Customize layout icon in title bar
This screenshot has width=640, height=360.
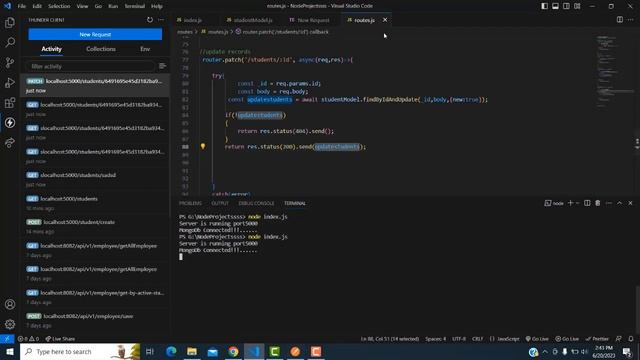(x=577, y=6)
